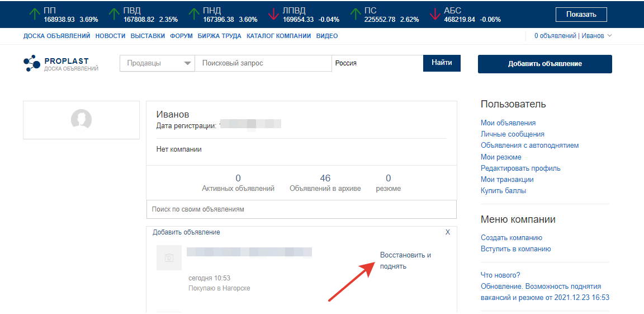Image resolution: width=644 pixels, height=314 pixels.
Task: Open the Биржа труда section
Action: [219, 36]
